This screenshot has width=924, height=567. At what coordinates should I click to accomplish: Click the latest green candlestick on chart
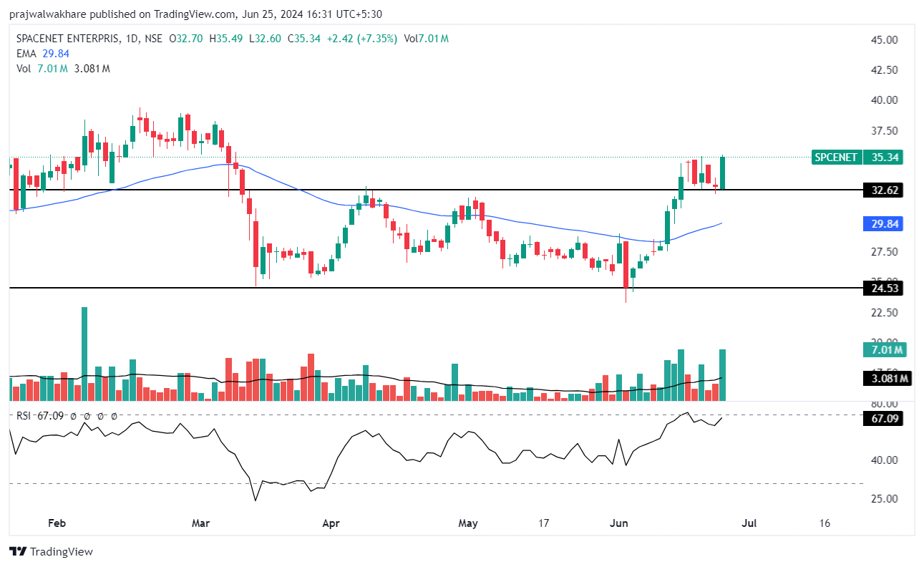pyautogui.click(x=723, y=173)
